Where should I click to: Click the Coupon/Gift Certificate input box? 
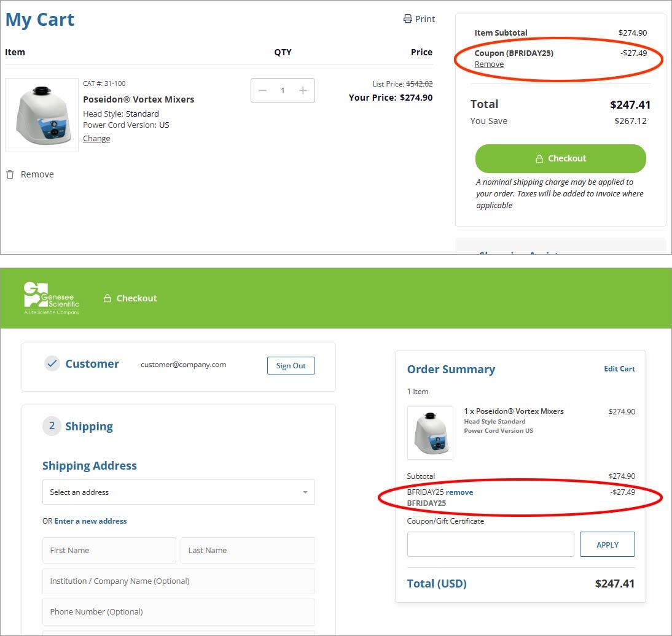tap(490, 545)
